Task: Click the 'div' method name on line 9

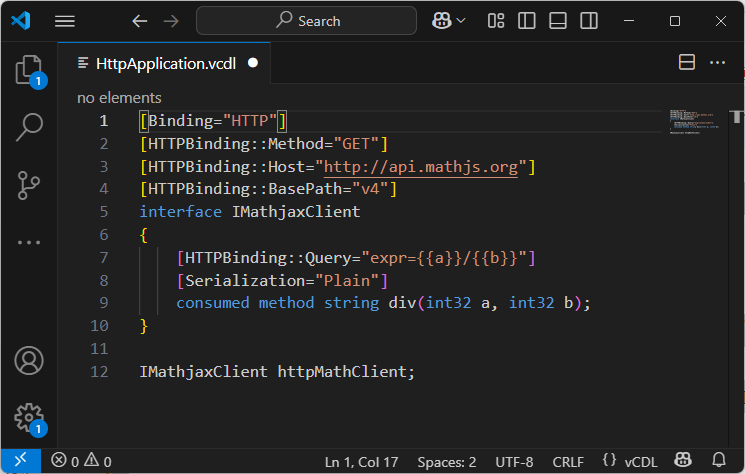Action: [402, 303]
